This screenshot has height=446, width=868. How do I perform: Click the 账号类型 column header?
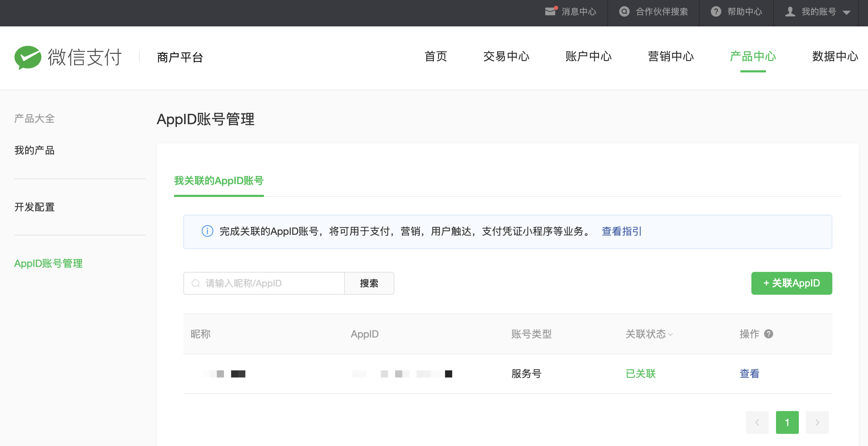coord(532,334)
